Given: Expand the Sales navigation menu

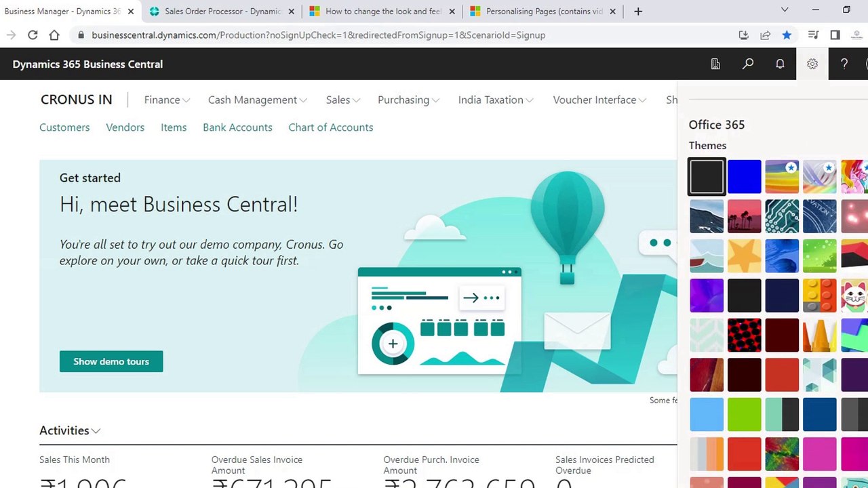Looking at the screenshot, I should click(342, 100).
